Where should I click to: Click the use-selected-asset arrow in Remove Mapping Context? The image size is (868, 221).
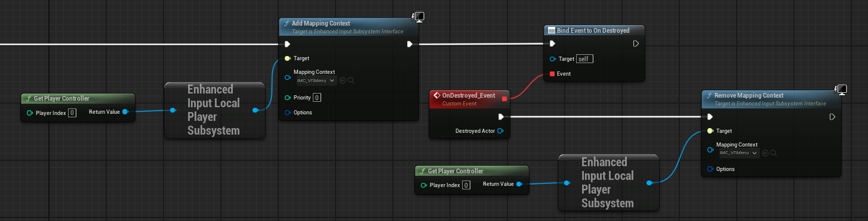point(765,153)
